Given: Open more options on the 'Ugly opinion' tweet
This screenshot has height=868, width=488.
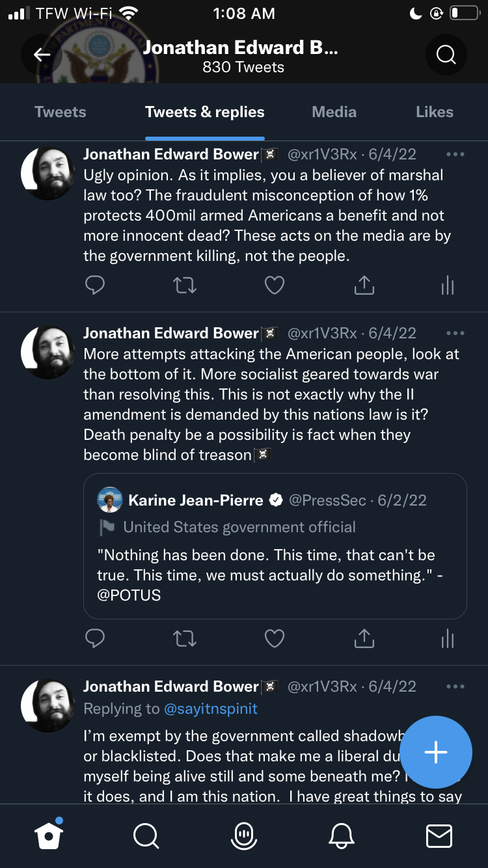Looking at the screenshot, I should tap(455, 154).
